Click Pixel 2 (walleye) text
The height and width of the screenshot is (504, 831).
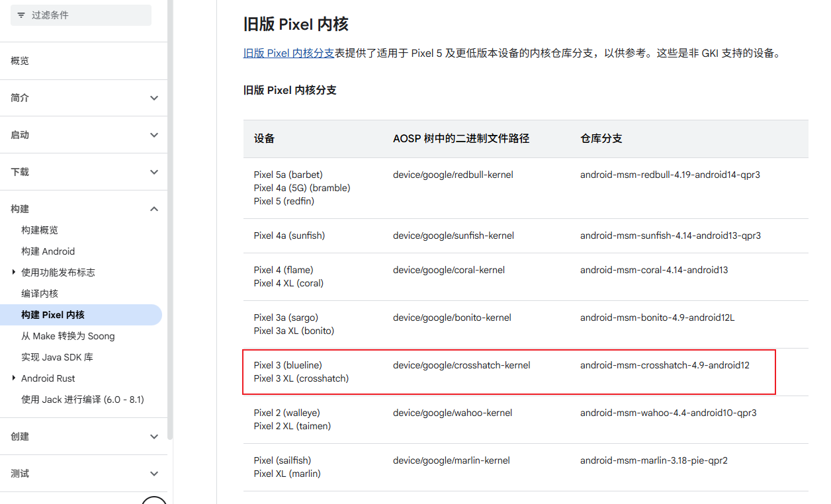coord(287,413)
